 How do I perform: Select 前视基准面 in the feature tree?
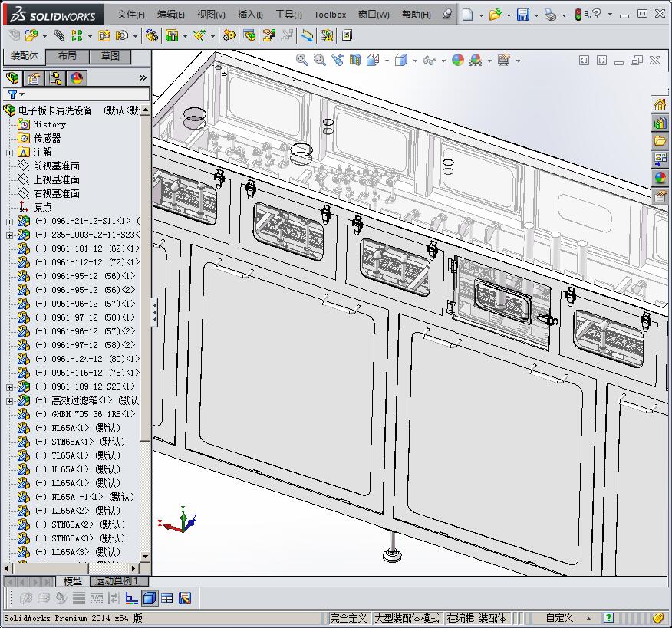pos(56,166)
